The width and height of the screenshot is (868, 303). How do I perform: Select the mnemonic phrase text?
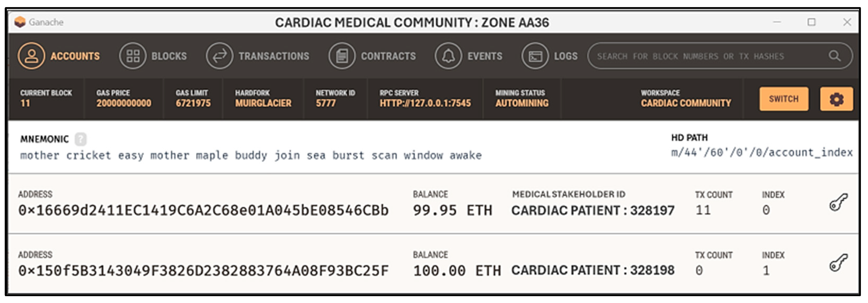[x=251, y=155]
